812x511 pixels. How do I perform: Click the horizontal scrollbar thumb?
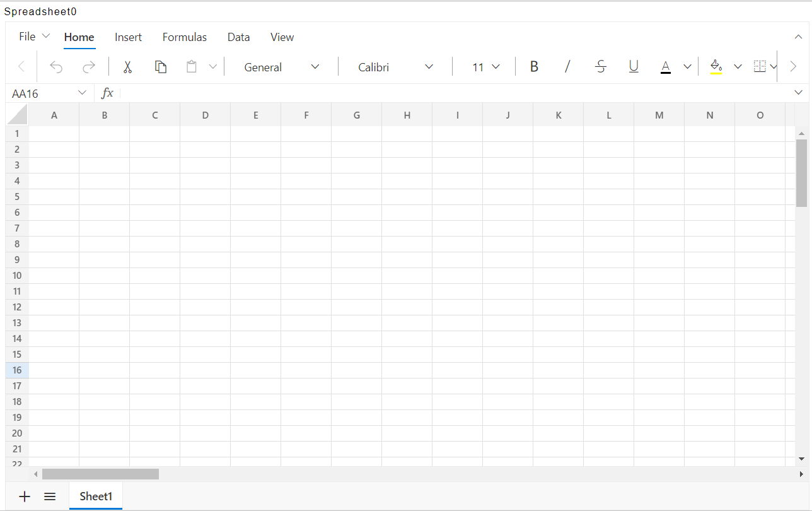coord(100,474)
